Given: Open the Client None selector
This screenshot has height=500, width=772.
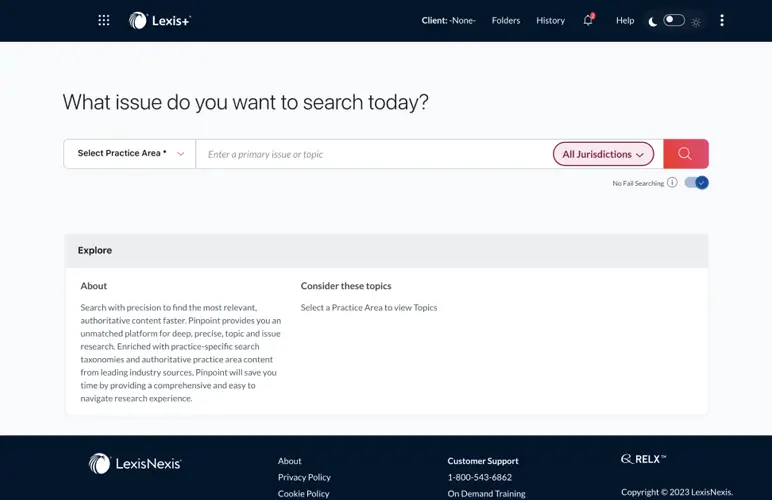Looking at the screenshot, I should (x=448, y=20).
